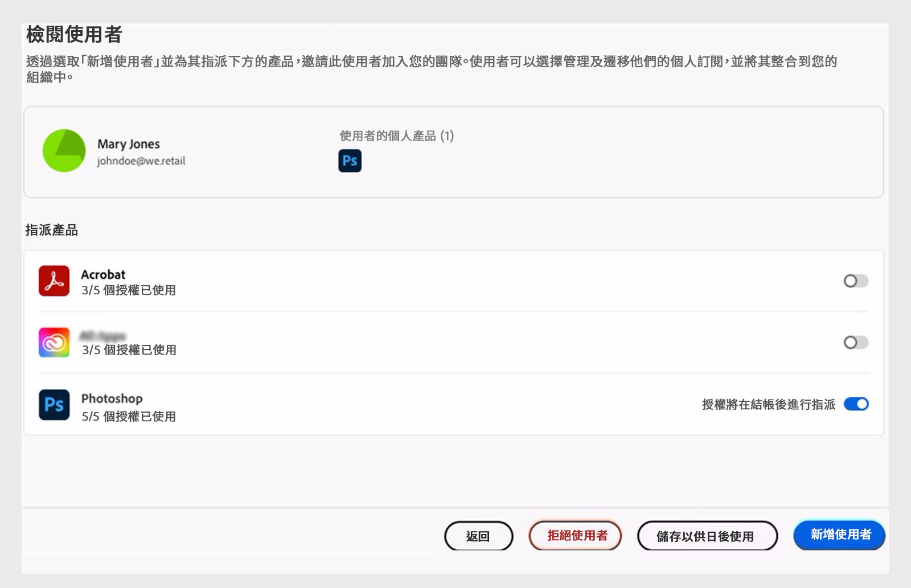Image resolution: width=911 pixels, height=588 pixels.
Task: Click the 拒絕使用者 reject user button
Action: (575, 536)
